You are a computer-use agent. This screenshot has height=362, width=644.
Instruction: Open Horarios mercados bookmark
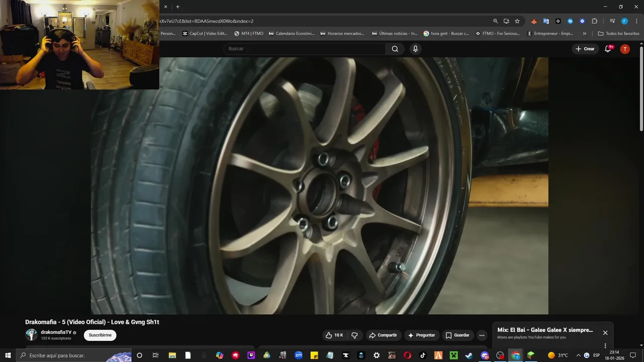click(x=342, y=34)
